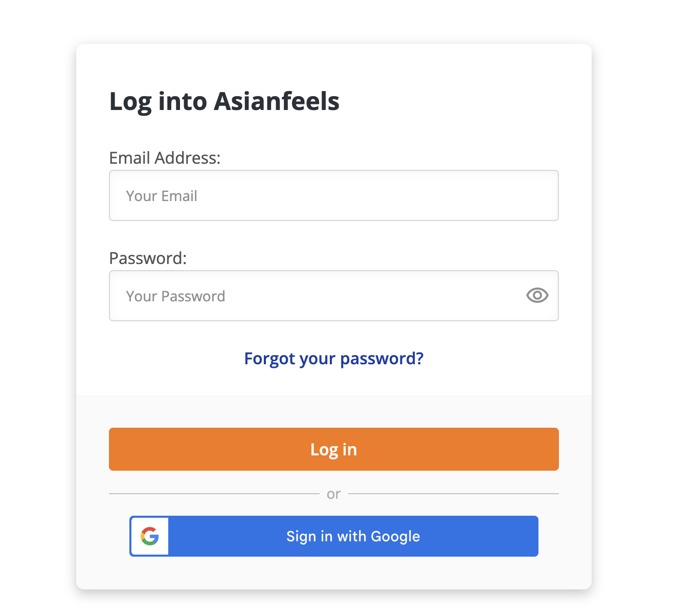Select the Your Email placeholder text
This screenshot has width=675, height=616.
[162, 196]
